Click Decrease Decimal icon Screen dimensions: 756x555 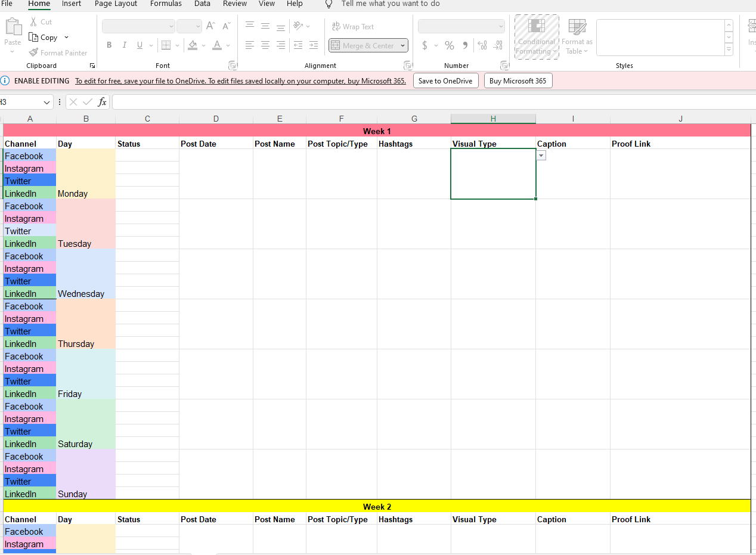pyautogui.click(x=498, y=45)
